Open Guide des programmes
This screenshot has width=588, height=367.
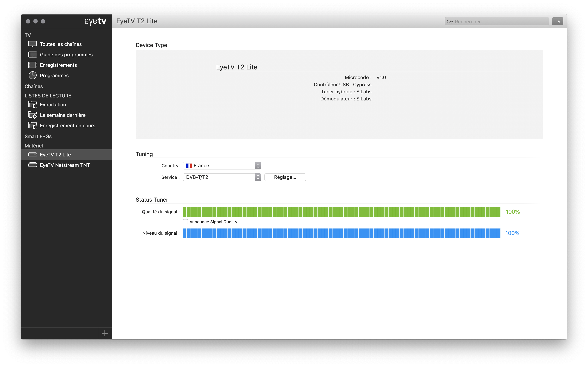pos(66,55)
